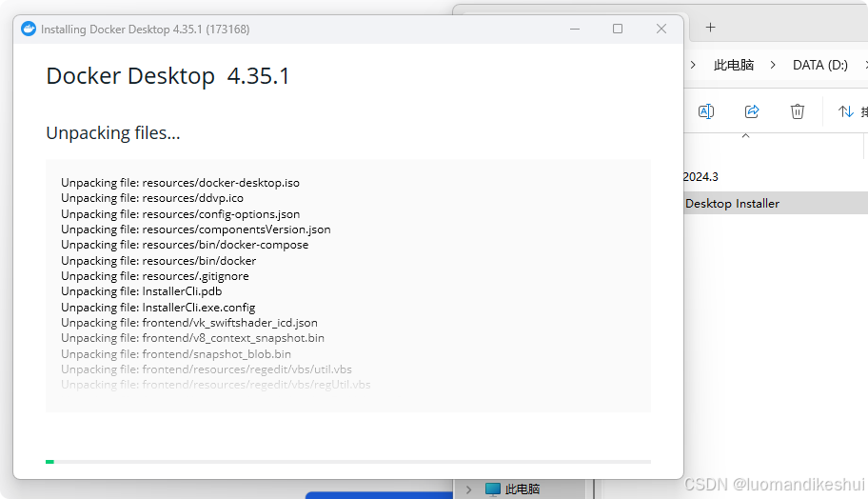The image size is (868, 499).
Task: Select log line 'resources/.gitignore'
Action: 155,276
